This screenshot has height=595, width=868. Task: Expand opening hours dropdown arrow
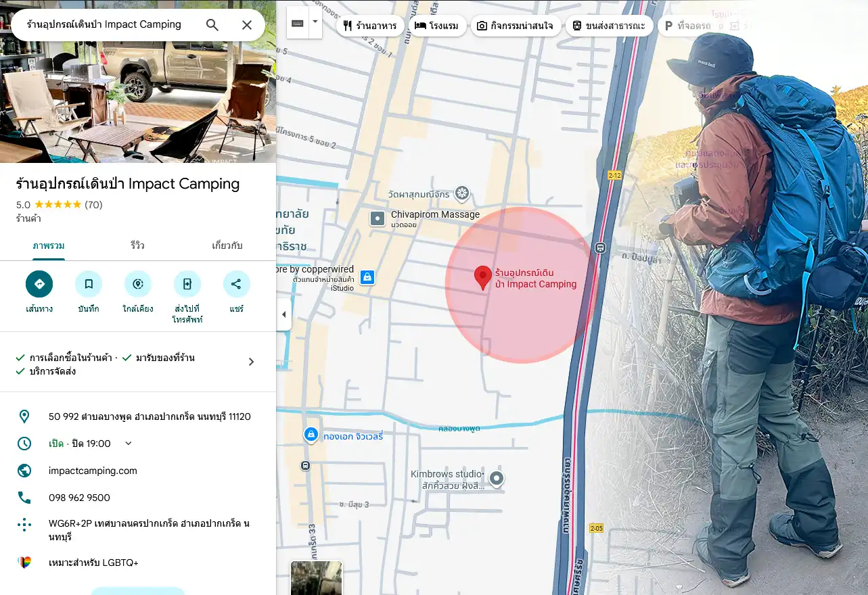[x=129, y=444]
